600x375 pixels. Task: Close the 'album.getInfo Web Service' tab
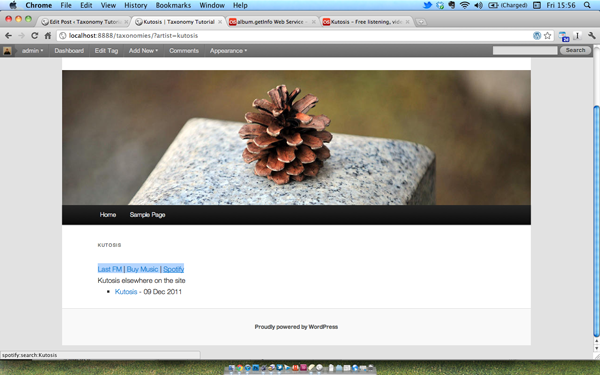point(313,22)
